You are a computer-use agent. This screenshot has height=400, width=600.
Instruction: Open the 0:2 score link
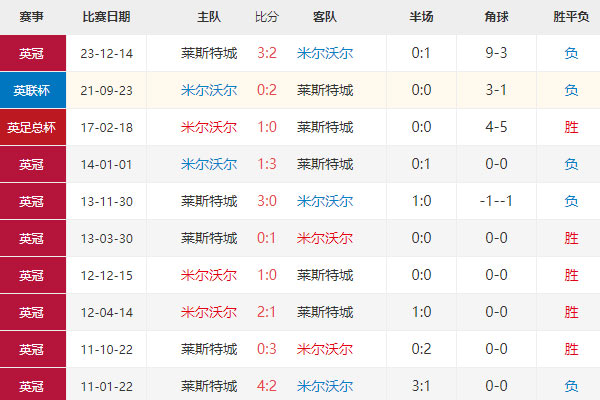point(267,90)
